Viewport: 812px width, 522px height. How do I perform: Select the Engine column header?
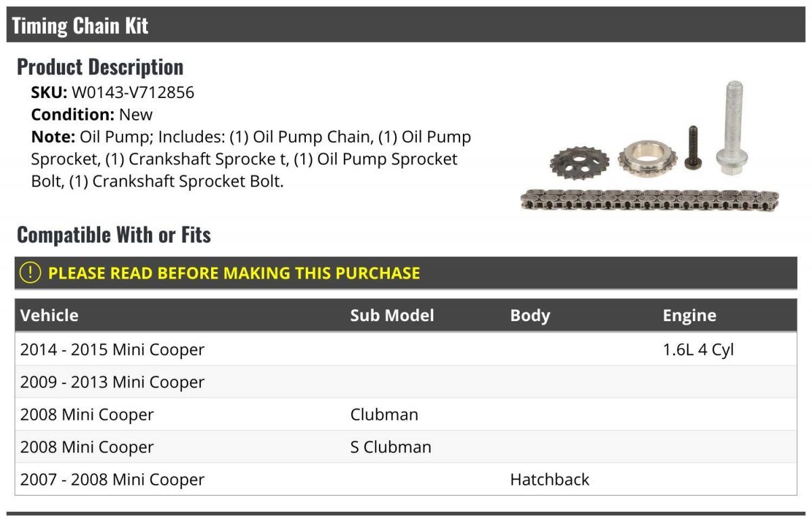click(x=690, y=316)
